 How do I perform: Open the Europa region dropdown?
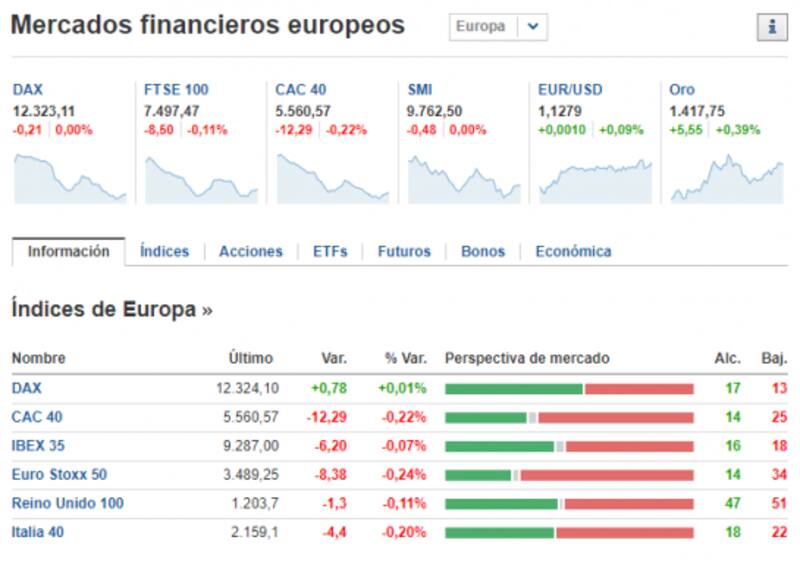click(x=533, y=27)
